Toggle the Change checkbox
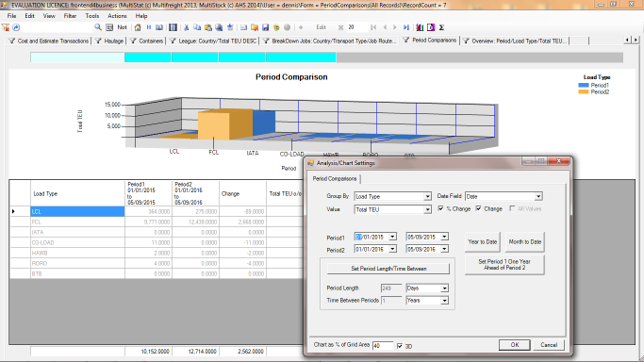 [478, 208]
